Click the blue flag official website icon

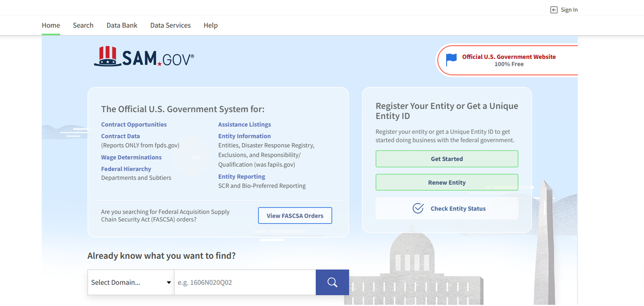(451, 60)
